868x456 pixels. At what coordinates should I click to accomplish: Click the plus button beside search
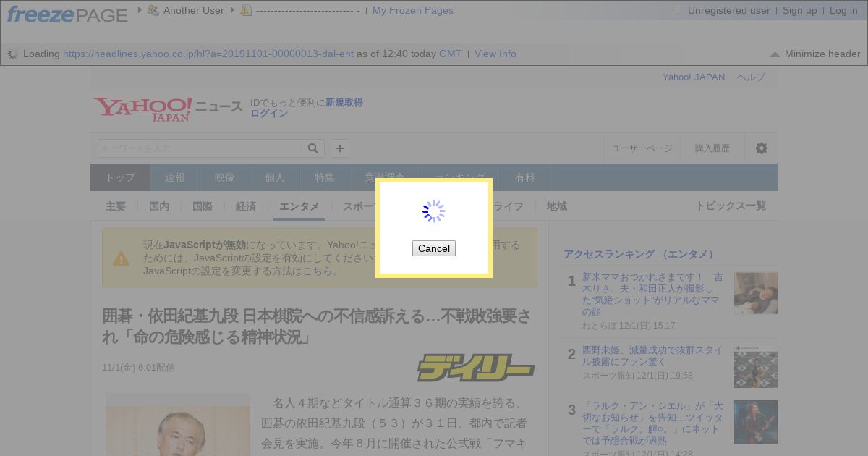340,148
